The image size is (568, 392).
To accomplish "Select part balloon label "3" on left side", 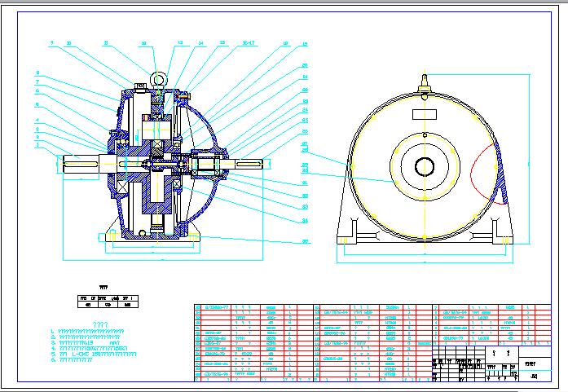I will (x=37, y=130).
